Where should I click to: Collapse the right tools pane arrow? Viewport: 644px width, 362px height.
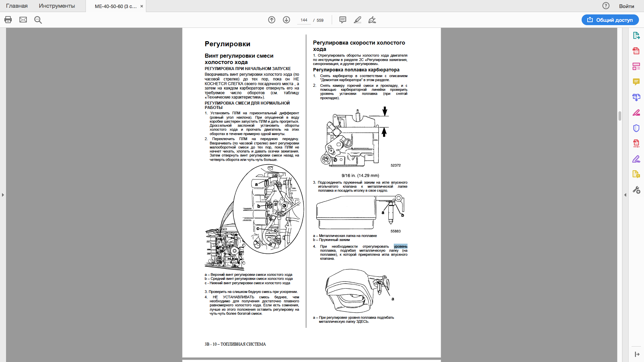tap(625, 195)
